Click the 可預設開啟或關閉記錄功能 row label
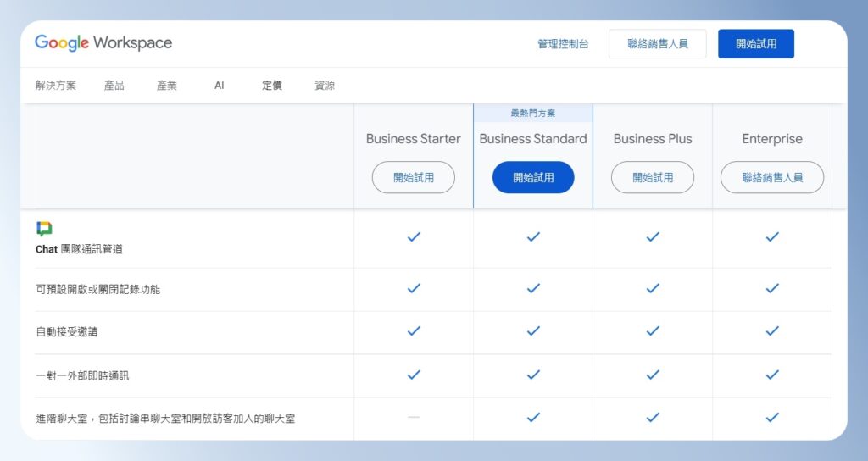 click(x=98, y=289)
